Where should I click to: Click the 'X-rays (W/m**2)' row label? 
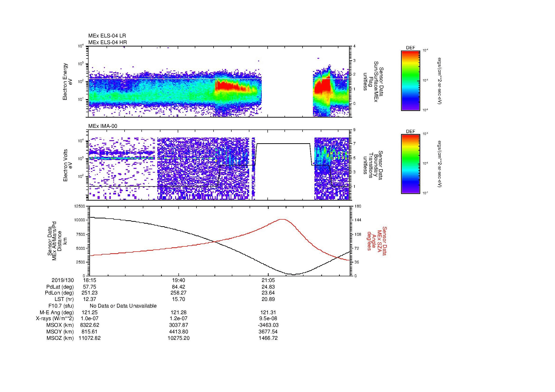tap(55, 318)
